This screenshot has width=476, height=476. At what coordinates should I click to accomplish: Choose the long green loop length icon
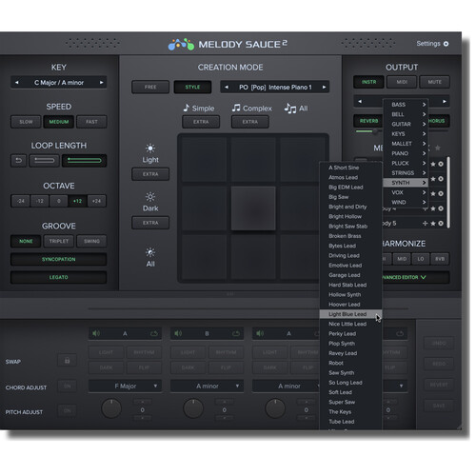point(84,161)
